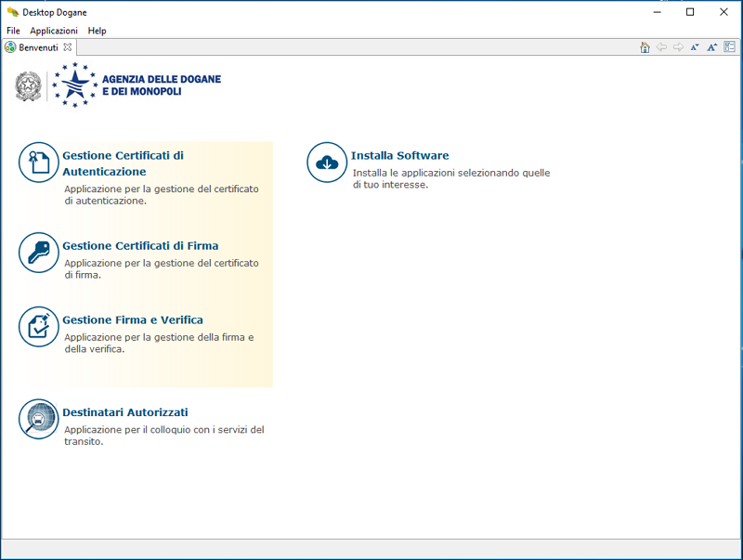Screen dimensions: 743x560
Task: Click the back navigation arrow
Action: [661, 47]
